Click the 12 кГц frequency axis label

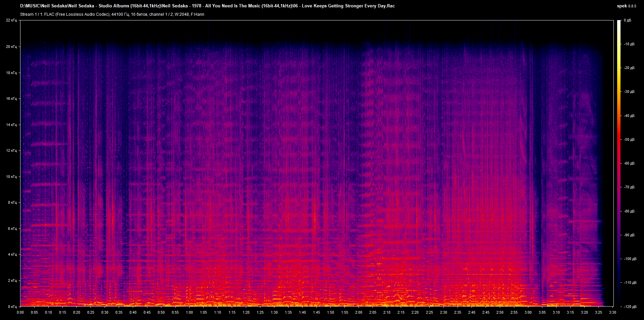(x=11, y=150)
